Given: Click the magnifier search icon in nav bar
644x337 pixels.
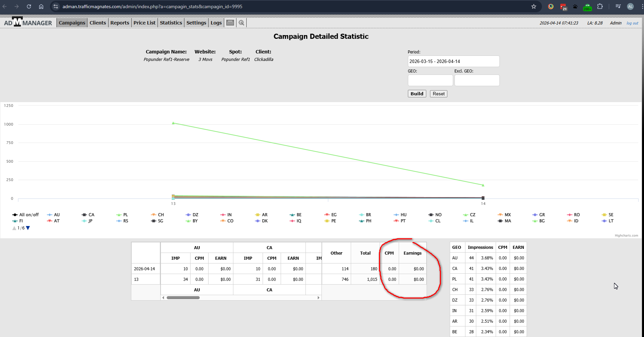Looking at the screenshot, I should 241,23.
